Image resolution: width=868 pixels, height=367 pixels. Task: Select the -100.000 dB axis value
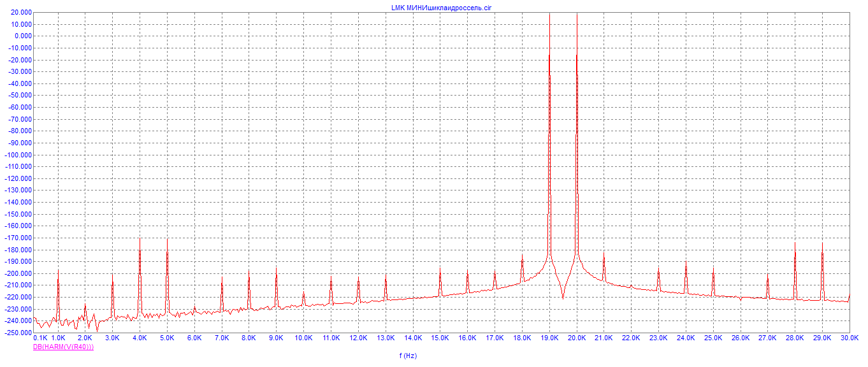18,155
